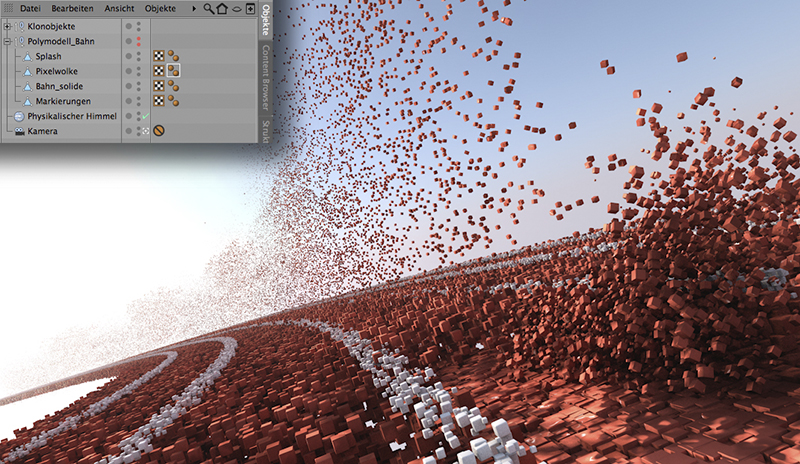Click Kamera's orange protection tag
The width and height of the screenshot is (800, 464).
click(159, 131)
